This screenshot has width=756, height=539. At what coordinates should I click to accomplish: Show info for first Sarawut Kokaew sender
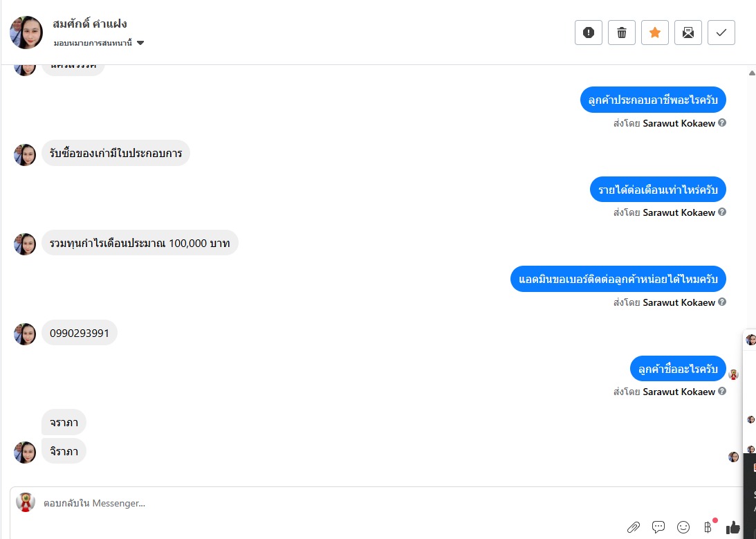point(722,122)
